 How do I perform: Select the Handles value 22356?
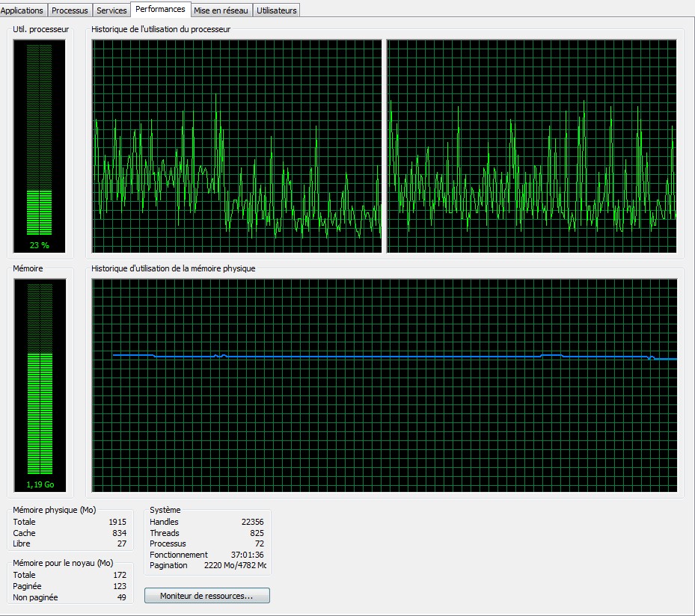(x=253, y=522)
